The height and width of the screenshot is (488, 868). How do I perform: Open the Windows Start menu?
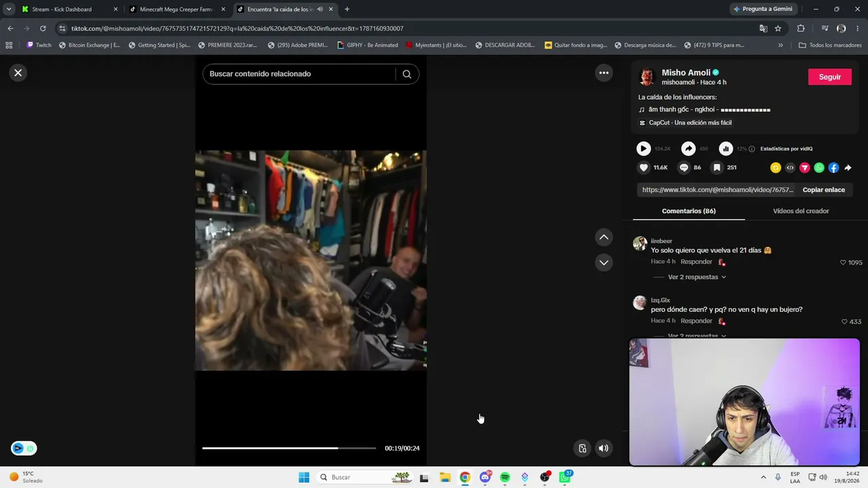point(304,477)
